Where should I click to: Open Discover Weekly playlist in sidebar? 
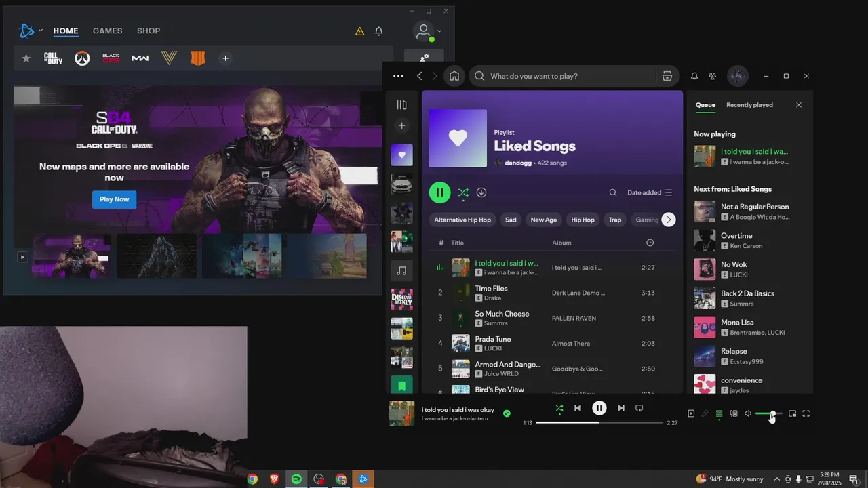click(x=401, y=300)
